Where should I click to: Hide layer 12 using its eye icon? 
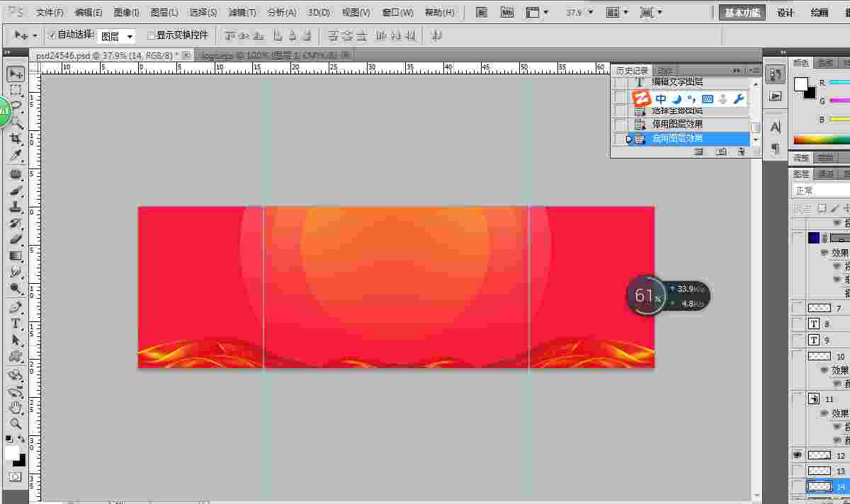point(798,455)
